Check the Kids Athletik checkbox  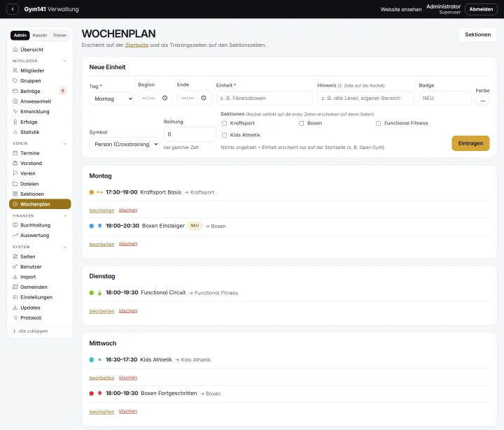(x=225, y=135)
